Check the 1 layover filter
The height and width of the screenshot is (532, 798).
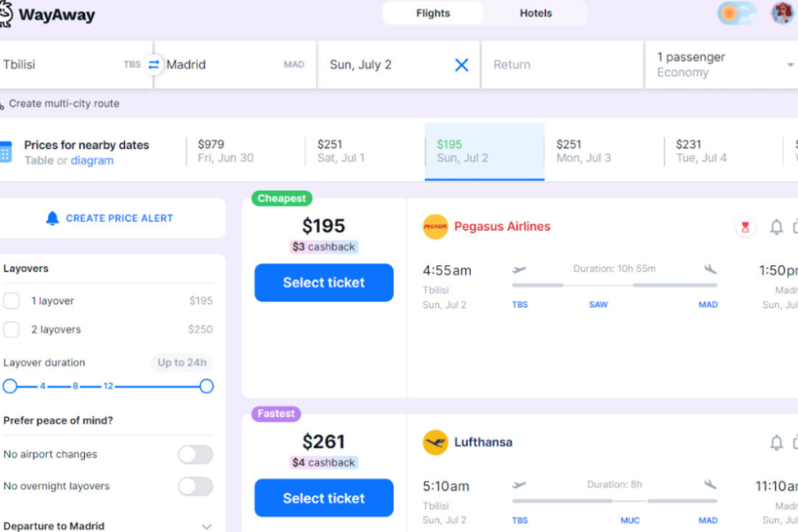click(12, 301)
